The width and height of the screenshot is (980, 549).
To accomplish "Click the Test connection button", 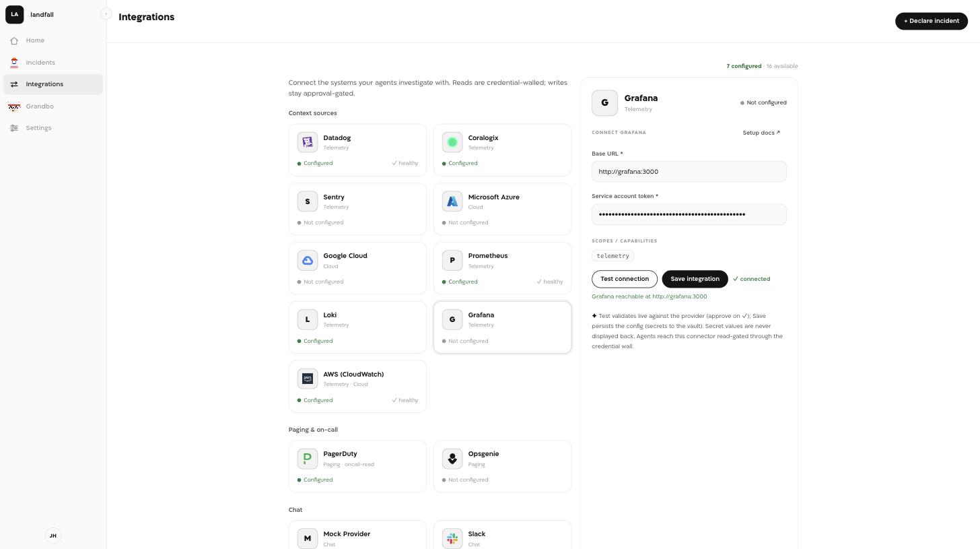I will (x=625, y=279).
